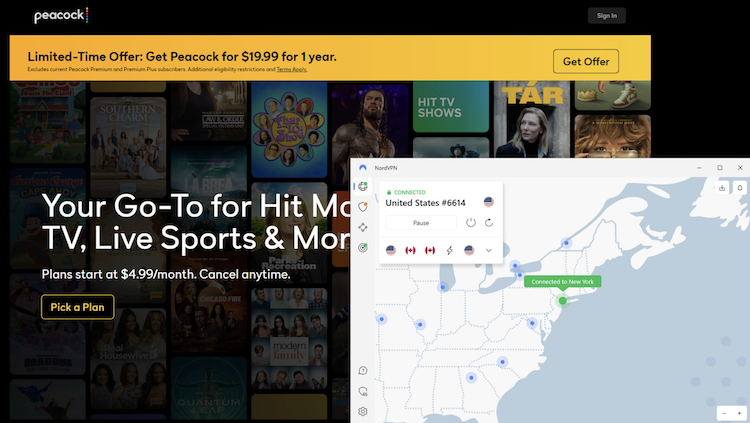Screen dimensions: 750x423
Task: Open the Modern Family poster
Action: click(x=289, y=338)
